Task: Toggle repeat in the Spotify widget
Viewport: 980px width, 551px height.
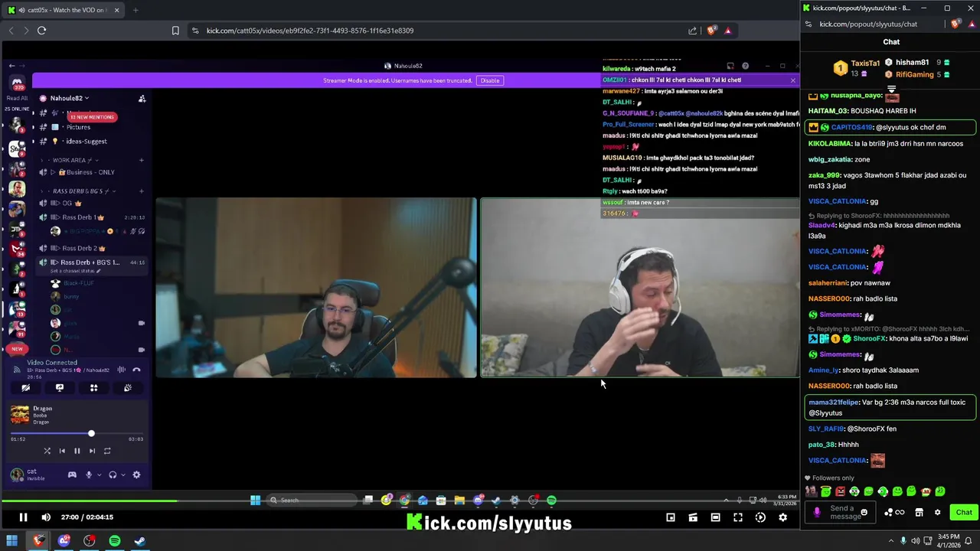Action: [107, 451]
